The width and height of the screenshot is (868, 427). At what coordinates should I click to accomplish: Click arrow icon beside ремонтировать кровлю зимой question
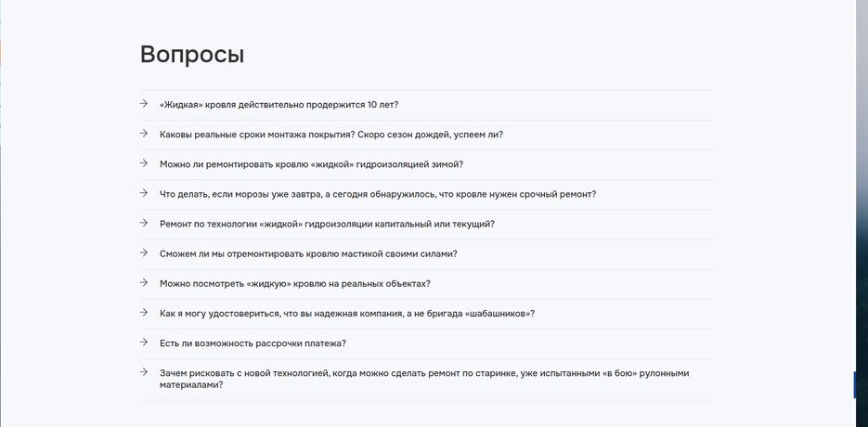pos(143,163)
